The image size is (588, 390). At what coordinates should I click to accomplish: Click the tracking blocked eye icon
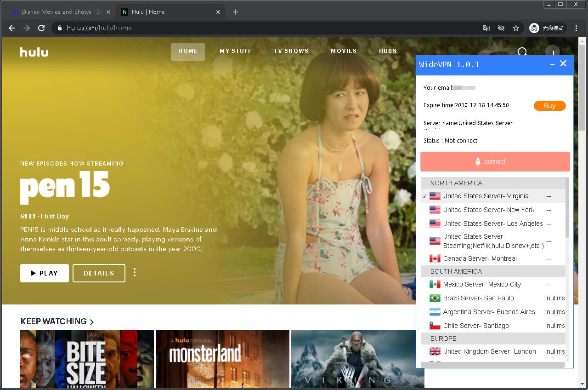point(501,28)
